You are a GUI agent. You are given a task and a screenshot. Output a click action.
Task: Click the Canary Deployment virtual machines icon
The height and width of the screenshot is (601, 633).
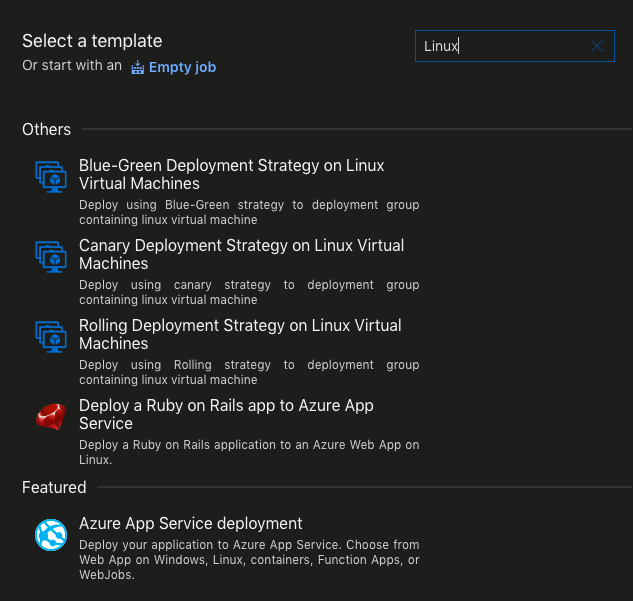click(x=51, y=257)
